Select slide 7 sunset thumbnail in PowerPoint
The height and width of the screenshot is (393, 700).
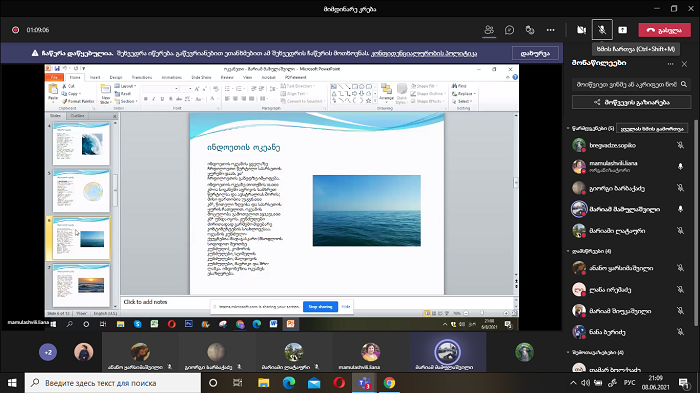pyautogui.click(x=81, y=285)
